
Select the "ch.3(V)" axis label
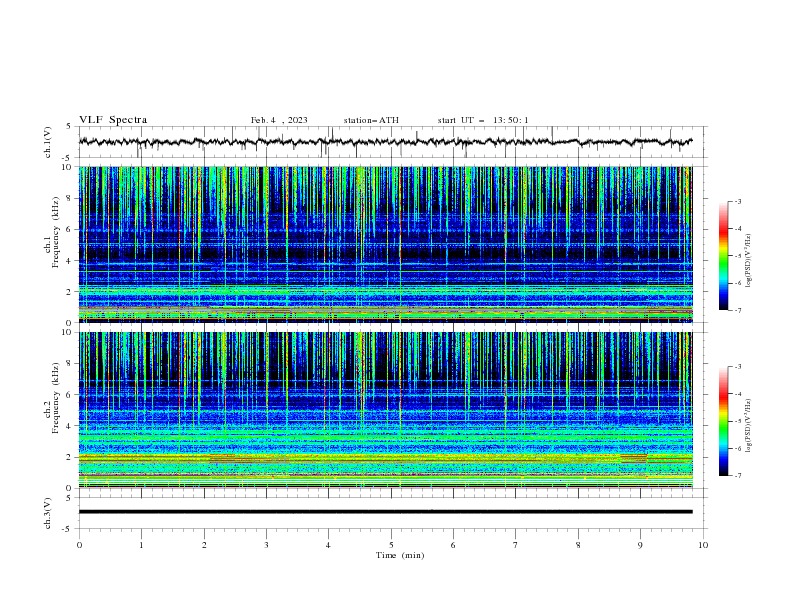click(48, 513)
